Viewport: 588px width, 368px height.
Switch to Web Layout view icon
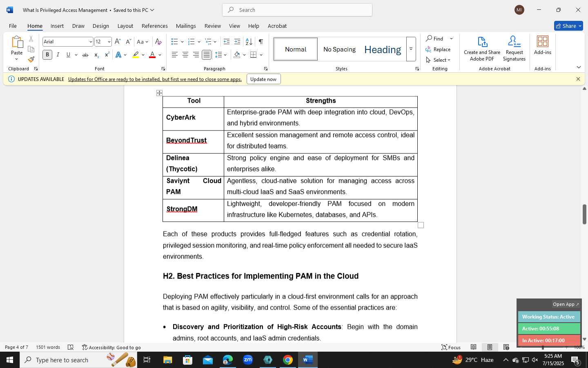[506, 347]
